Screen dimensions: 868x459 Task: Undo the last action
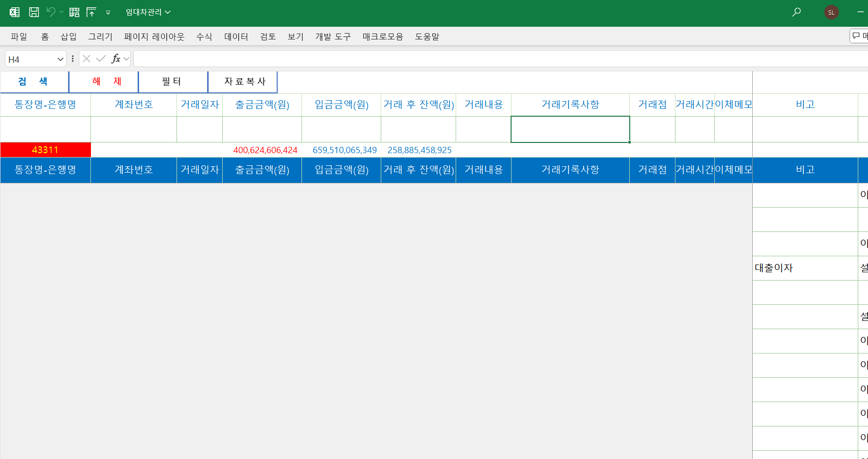click(51, 12)
